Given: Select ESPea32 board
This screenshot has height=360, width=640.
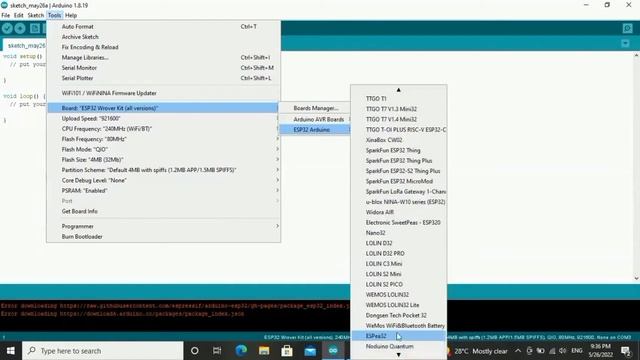Looking at the screenshot, I should point(398,336).
